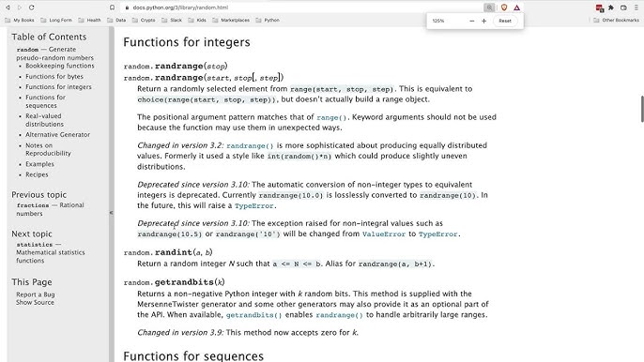Open the extensions puzzle piece icon

coord(611,8)
